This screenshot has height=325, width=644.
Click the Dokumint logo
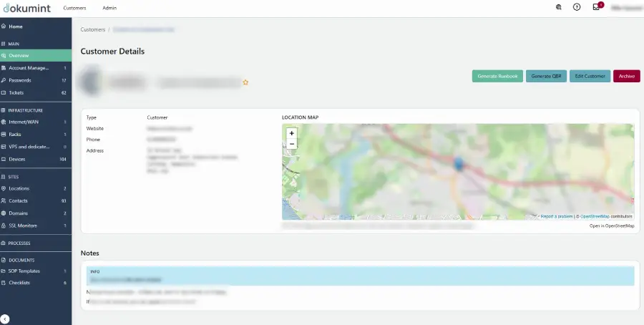(x=27, y=8)
